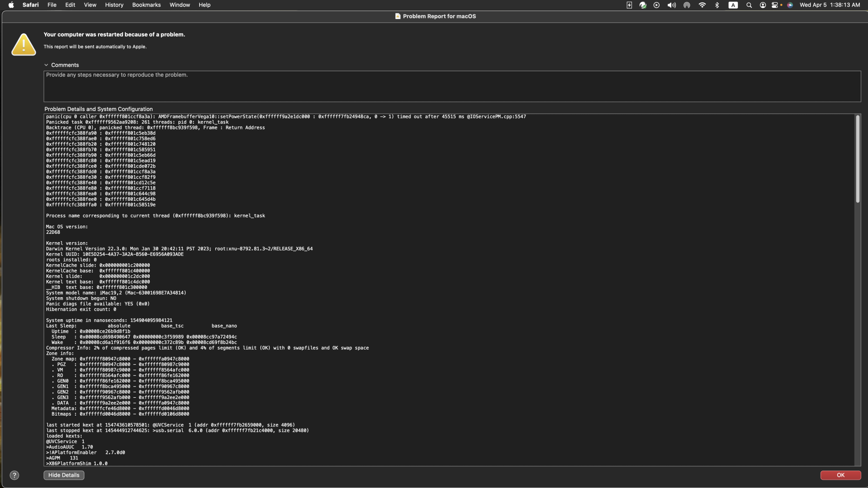The image size is (868, 488).
Task: Click the date and time clock
Action: pyautogui.click(x=830, y=5)
